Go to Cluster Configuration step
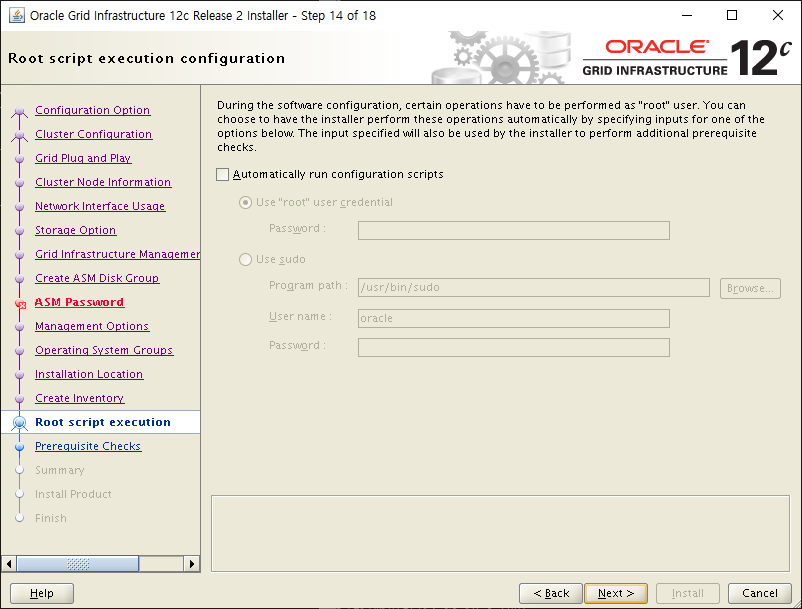Viewport: 802px width, 609px height. tap(94, 134)
